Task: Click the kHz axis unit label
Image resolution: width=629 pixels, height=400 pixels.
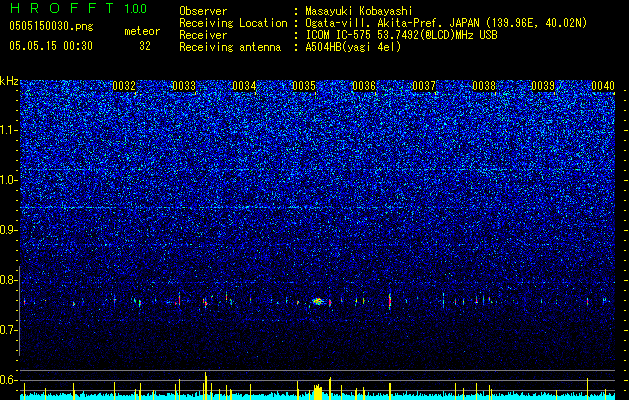Action: 9,81
